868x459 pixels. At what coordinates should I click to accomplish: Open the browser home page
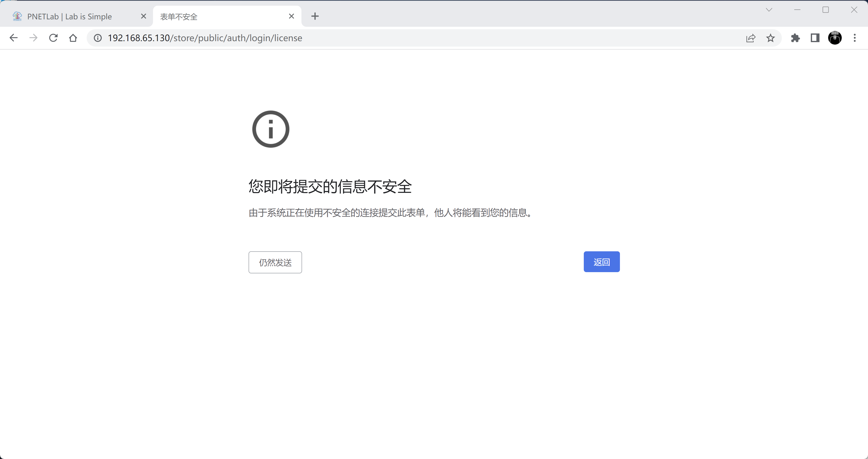73,38
